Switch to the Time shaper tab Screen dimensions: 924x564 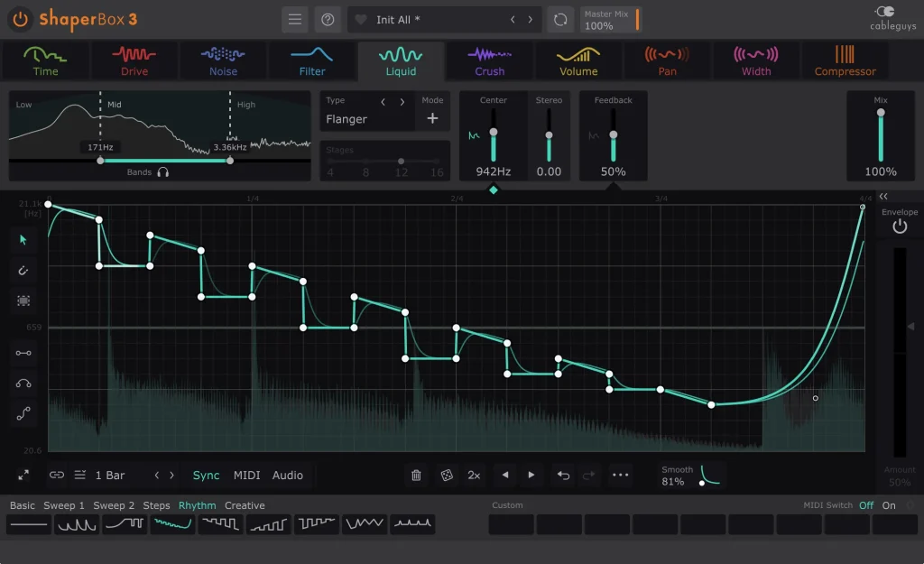pyautogui.click(x=45, y=61)
